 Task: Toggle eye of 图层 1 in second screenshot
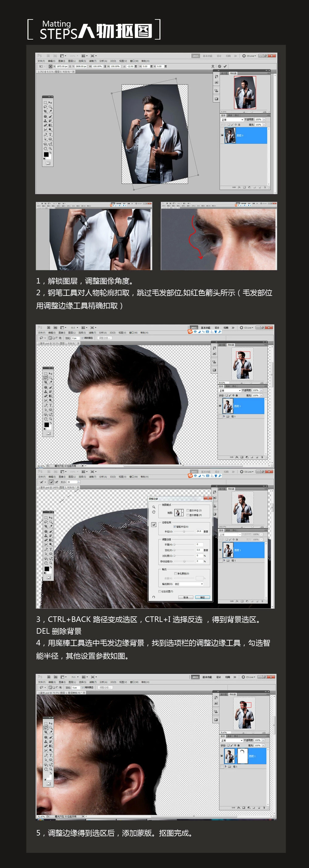(220, 406)
